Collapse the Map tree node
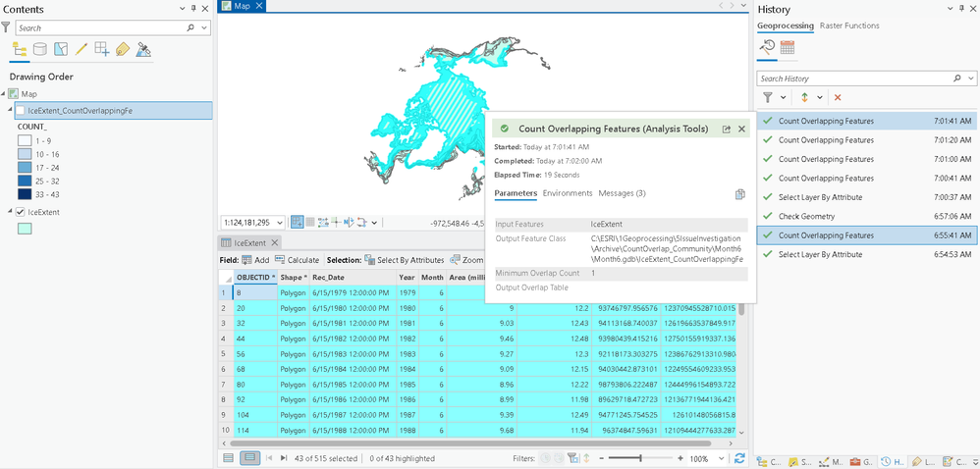This screenshot has width=980, height=469. (4, 94)
